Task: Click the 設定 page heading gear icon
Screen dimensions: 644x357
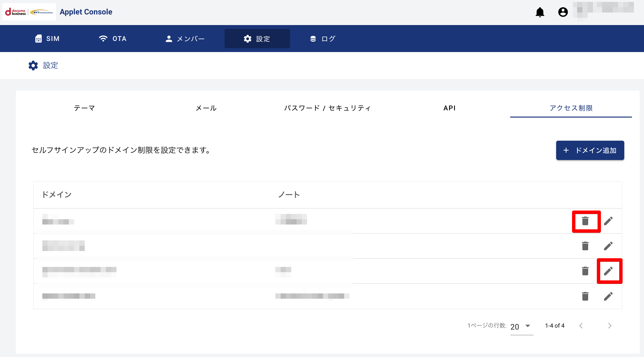Action: point(33,66)
